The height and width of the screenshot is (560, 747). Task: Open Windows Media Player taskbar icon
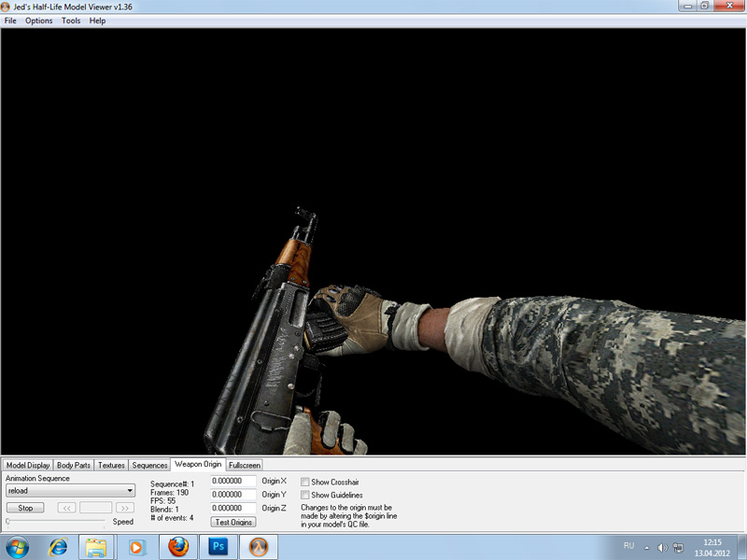click(x=137, y=546)
